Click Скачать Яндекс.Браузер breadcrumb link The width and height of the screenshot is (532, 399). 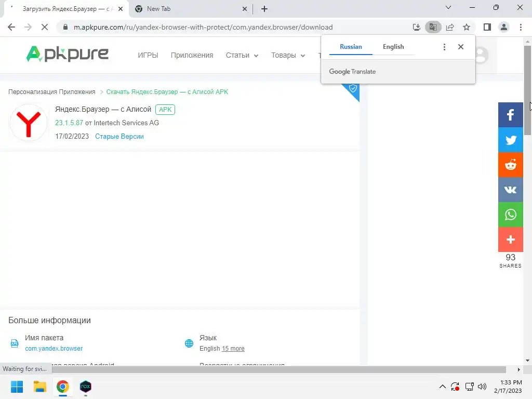[167, 92]
